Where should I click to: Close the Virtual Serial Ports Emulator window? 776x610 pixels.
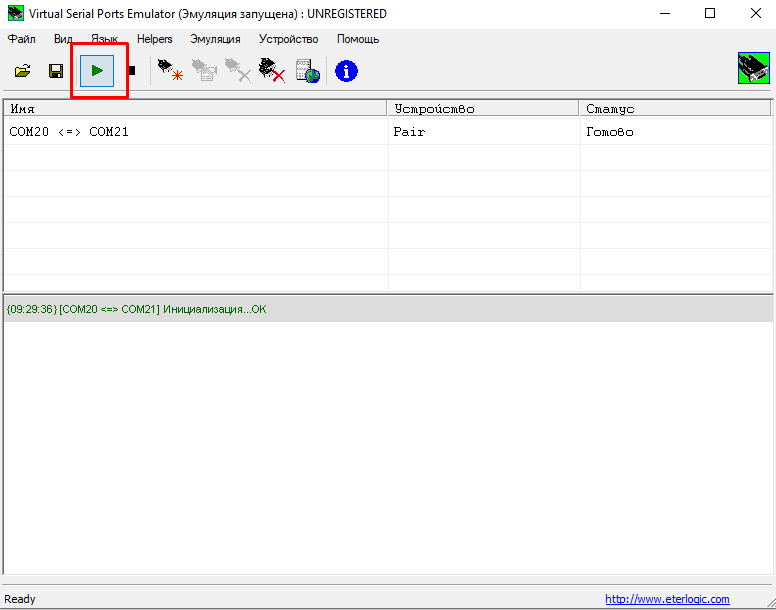pos(756,13)
